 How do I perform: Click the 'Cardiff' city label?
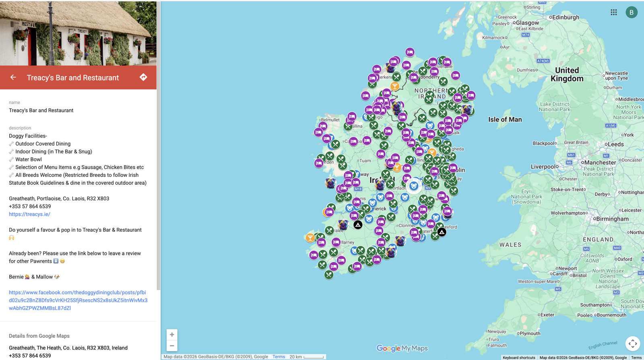point(560,274)
